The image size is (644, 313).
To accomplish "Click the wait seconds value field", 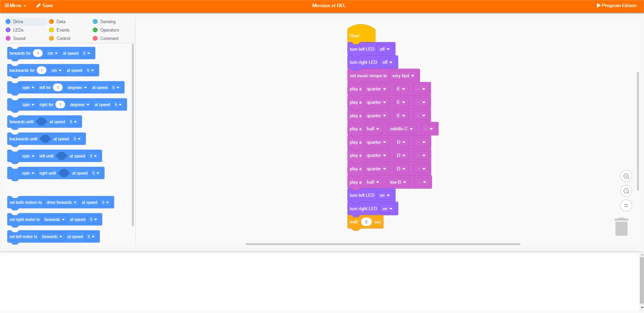I will point(366,222).
